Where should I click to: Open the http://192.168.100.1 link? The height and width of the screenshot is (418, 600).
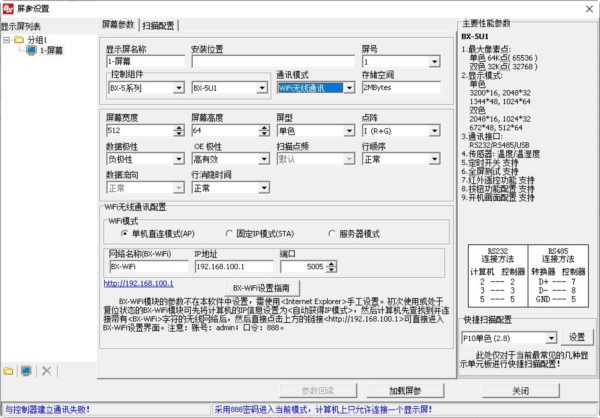(143, 282)
